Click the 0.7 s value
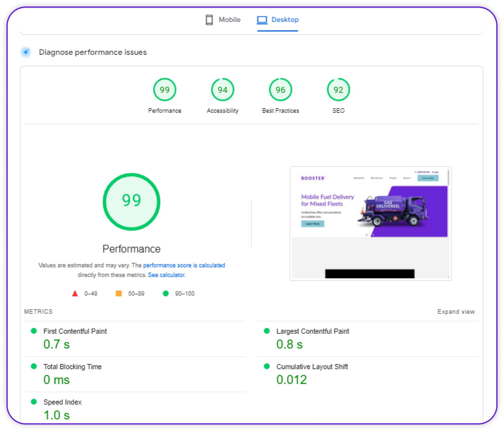This screenshot has width=504, height=431. tap(57, 344)
